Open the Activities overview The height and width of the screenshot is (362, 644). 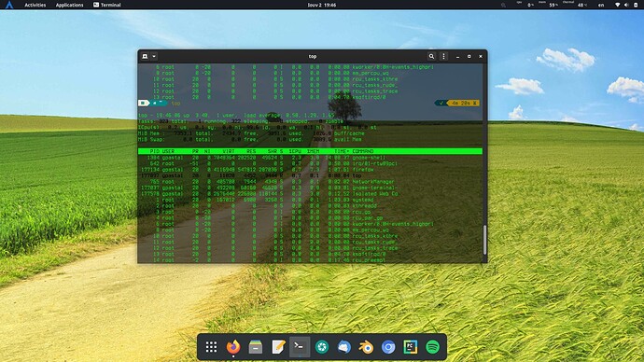pyautogui.click(x=35, y=5)
